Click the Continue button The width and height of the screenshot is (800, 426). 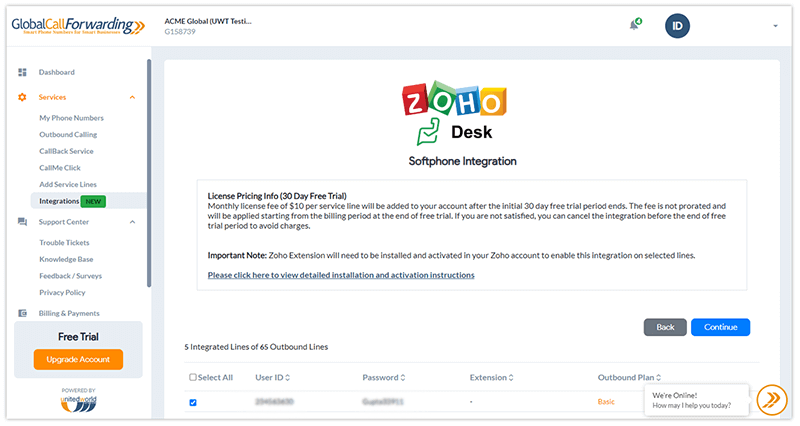coord(720,327)
